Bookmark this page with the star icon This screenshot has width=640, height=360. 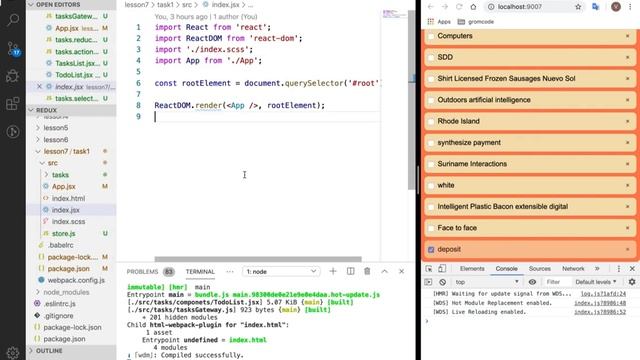click(x=578, y=7)
